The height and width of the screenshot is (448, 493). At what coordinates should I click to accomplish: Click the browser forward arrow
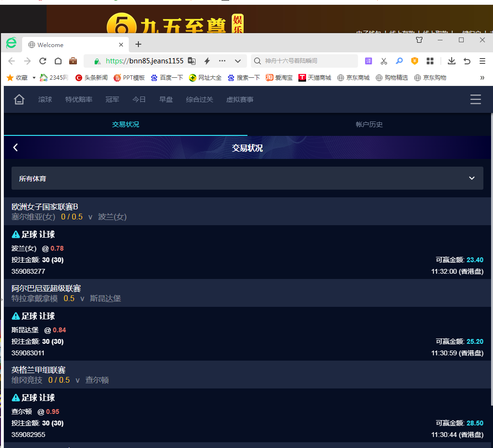(27, 61)
